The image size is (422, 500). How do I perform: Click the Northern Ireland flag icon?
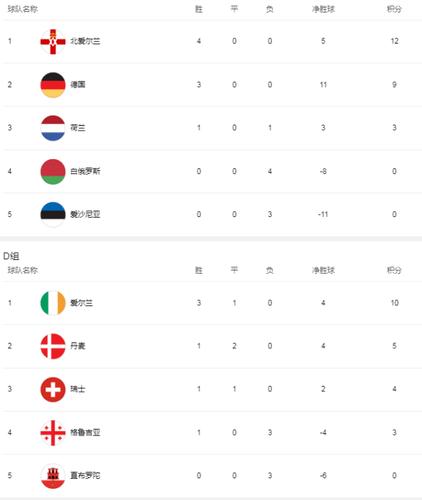(53, 41)
